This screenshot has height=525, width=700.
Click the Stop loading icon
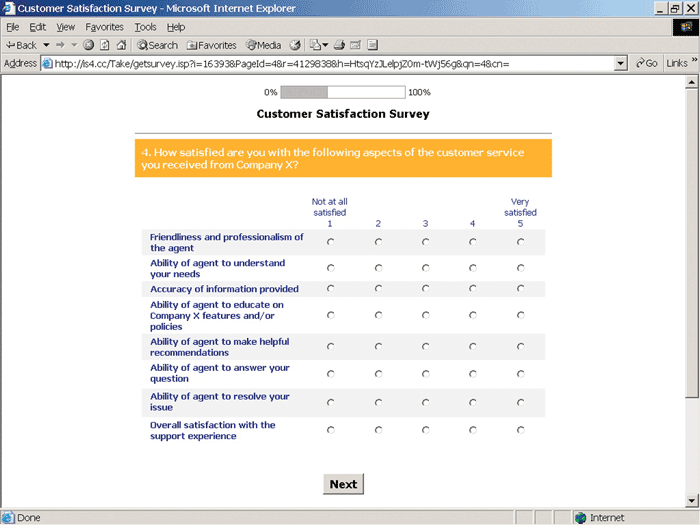[89, 45]
